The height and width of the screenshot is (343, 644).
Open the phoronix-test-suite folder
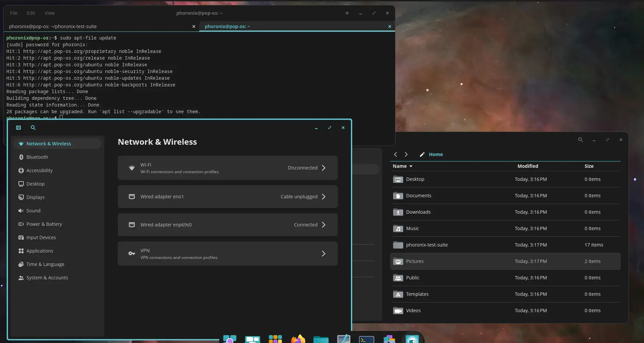tap(427, 245)
